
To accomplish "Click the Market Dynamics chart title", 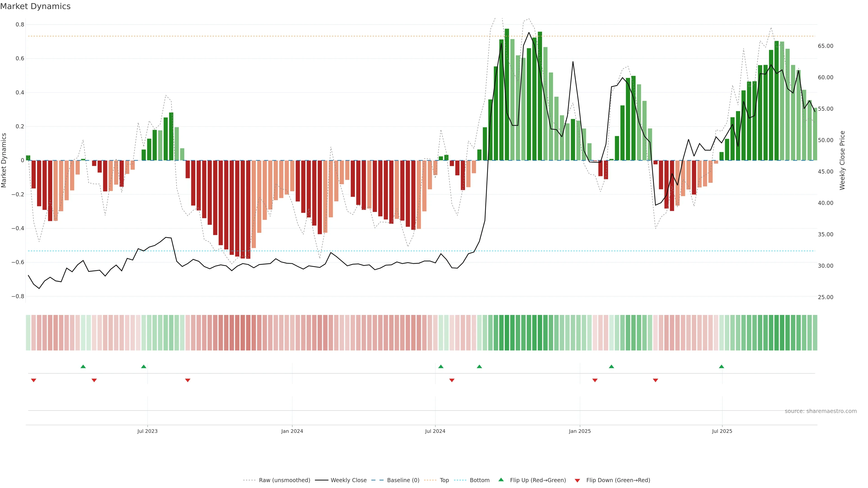I will [x=35, y=6].
